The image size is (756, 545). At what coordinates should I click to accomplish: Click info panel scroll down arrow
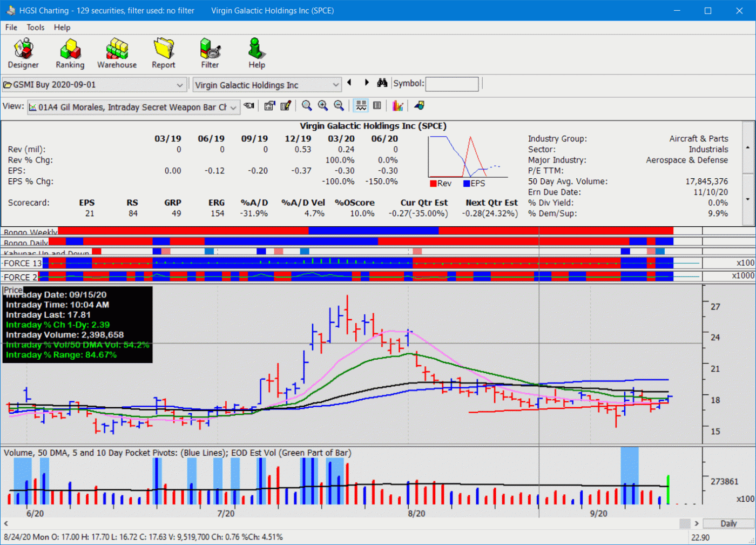click(748, 199)
